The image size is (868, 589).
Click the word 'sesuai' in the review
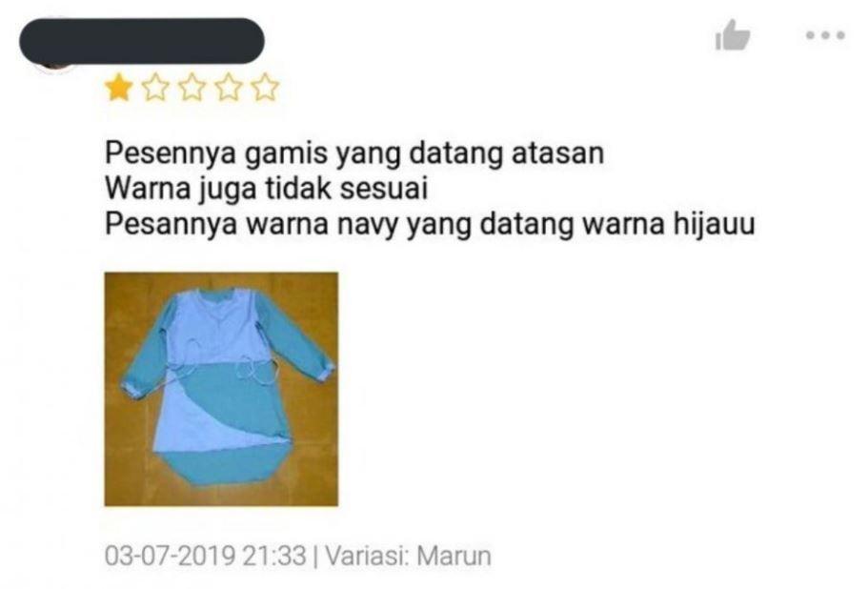click(x=384, y=189)
